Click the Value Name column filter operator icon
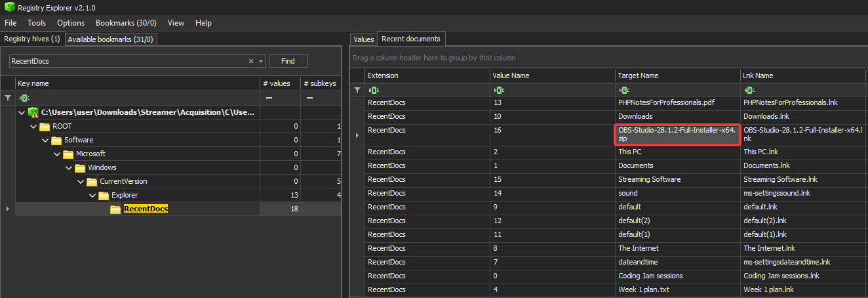Screen dimensions: 868x298 tap(498, 90)
